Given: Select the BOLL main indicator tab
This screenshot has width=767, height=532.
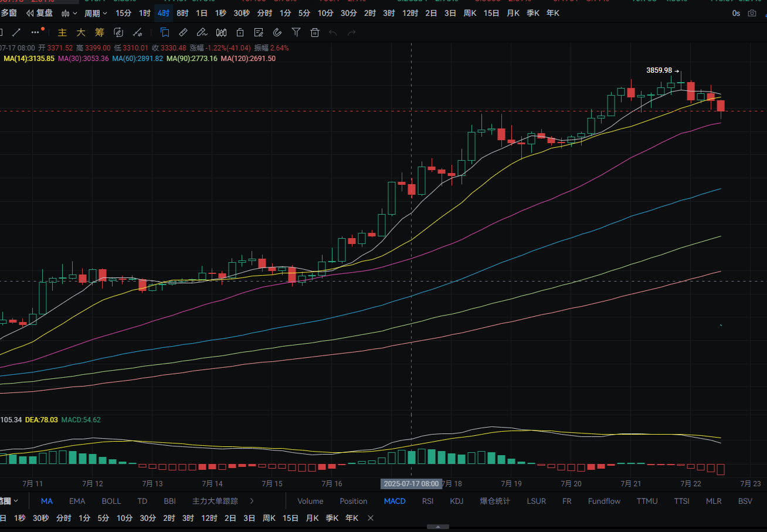Looking at the screenshot, I should tap(111, 501).
